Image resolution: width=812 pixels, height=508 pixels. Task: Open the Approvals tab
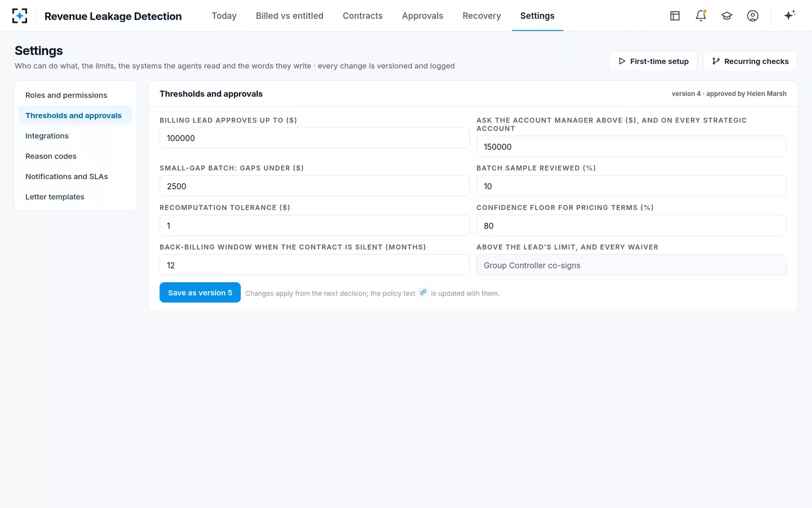point(422,16)
